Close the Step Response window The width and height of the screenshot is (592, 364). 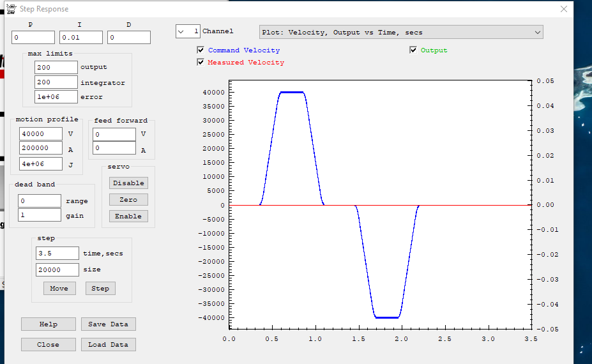(x=563, y=9)
